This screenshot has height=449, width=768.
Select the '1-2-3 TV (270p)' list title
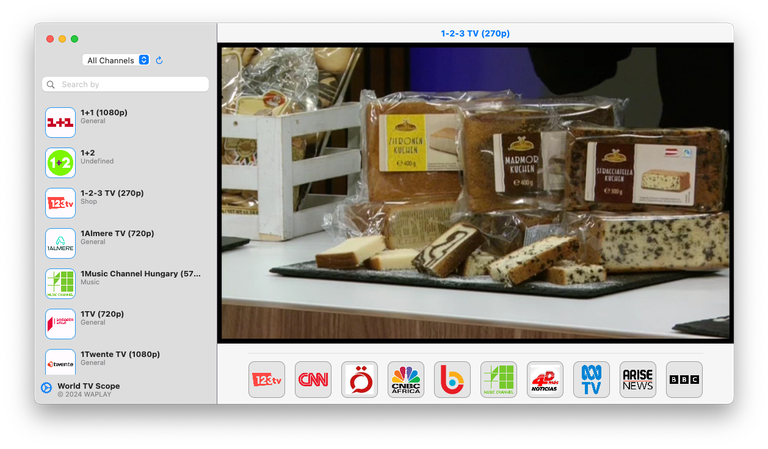(x=112, y=193)
